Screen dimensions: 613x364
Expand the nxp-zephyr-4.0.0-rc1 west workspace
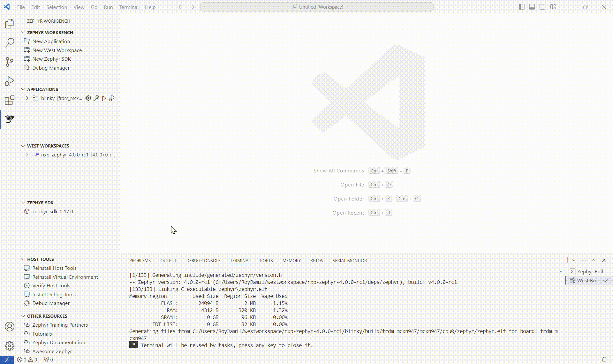(27, 155)
